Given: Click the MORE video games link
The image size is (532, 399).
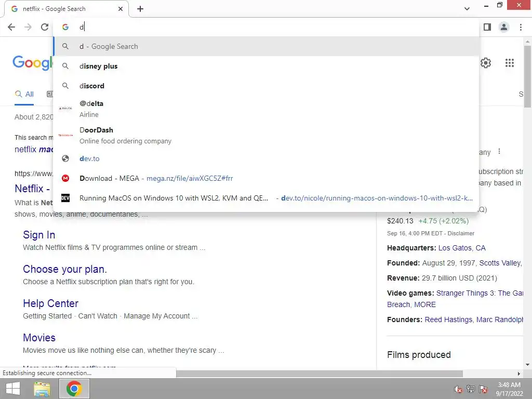Looking at the screenshot, I should point(425,304).
